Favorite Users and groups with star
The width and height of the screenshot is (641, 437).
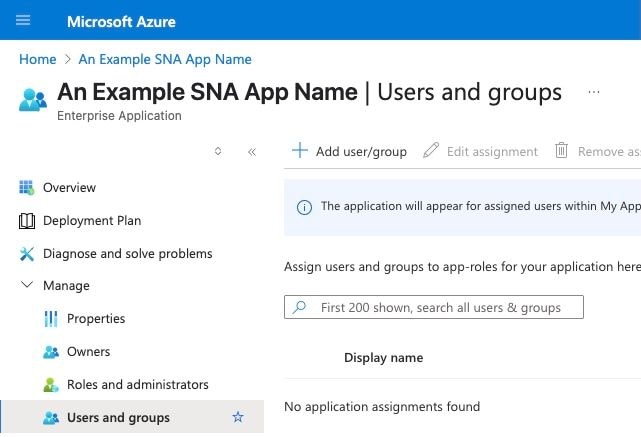238,417
